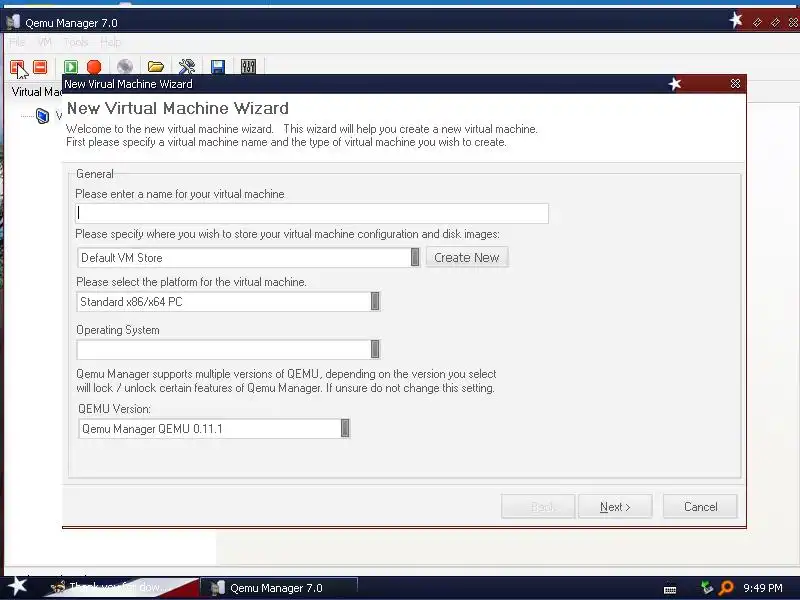The height and width of the screenshot is (600, 800).
Task: Open the Help menu
Action: click(111, 42)
